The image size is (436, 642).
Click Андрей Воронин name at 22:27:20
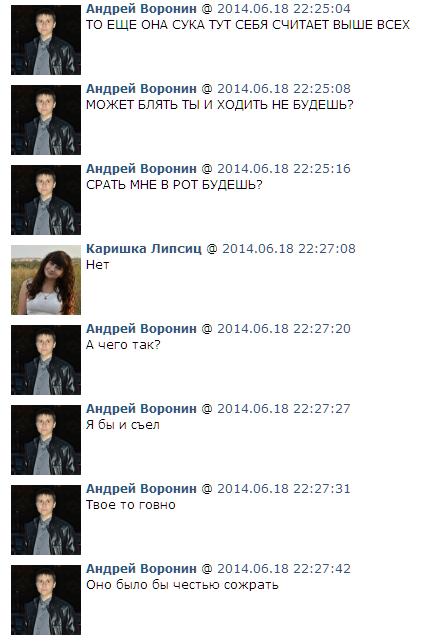[141, 329]
